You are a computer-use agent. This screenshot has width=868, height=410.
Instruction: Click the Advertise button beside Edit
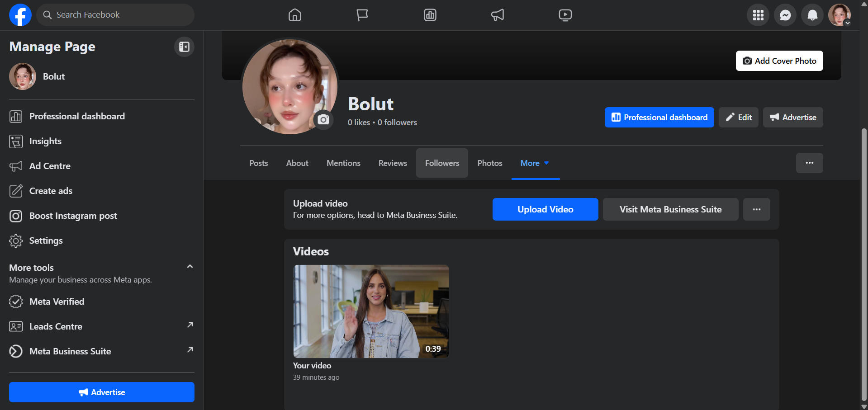click(x=793, y=117)
